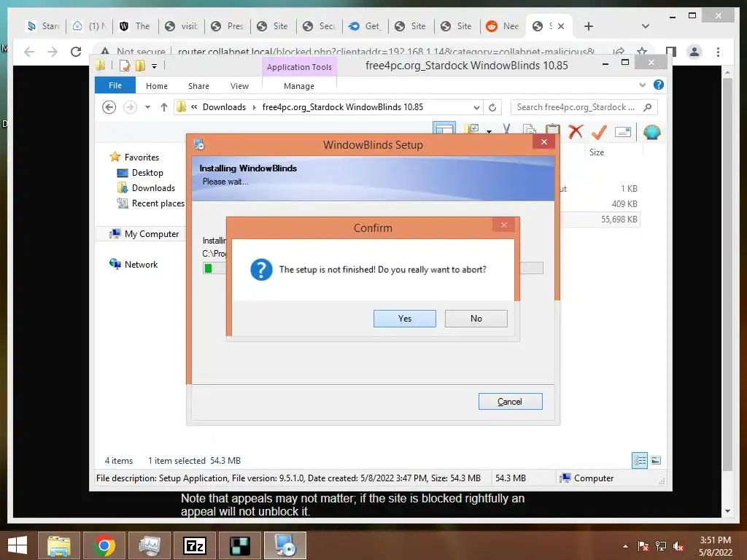Bookmark this page with the star icon
Image resolution: width=747 pixels, height=560 pixels.
[642, 52]
